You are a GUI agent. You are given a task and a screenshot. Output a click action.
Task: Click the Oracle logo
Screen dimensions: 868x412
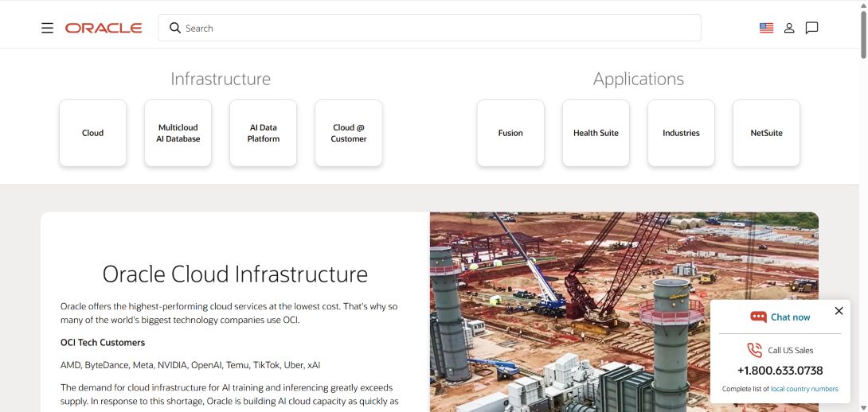pos(104,28)
